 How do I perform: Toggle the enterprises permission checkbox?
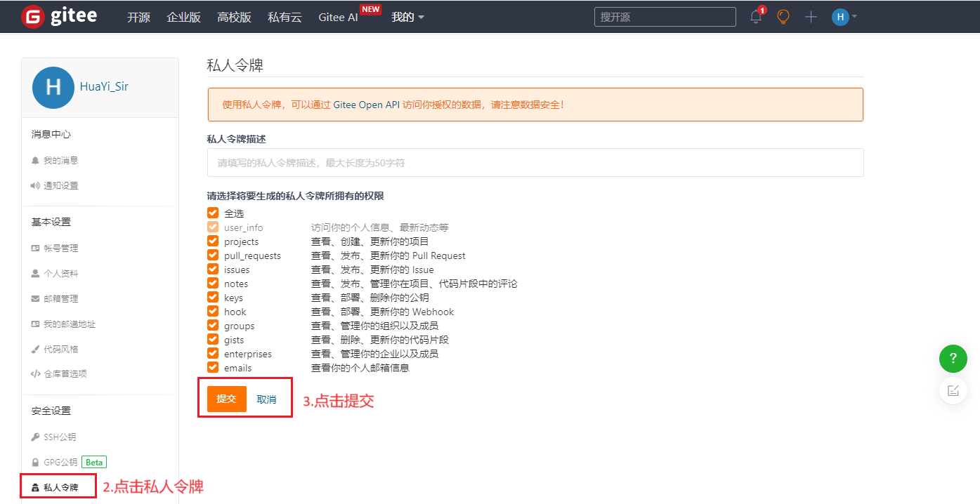pos(213,353)
